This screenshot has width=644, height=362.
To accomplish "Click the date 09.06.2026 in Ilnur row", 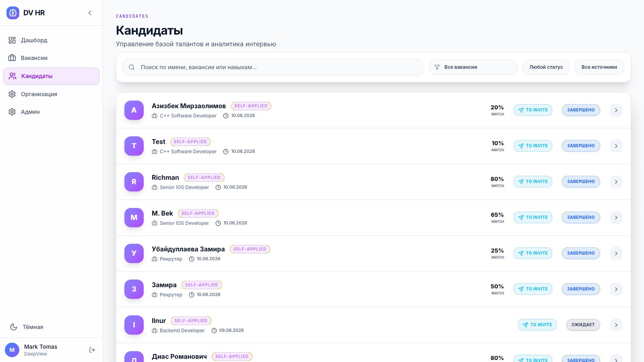I will pos(231,331).
